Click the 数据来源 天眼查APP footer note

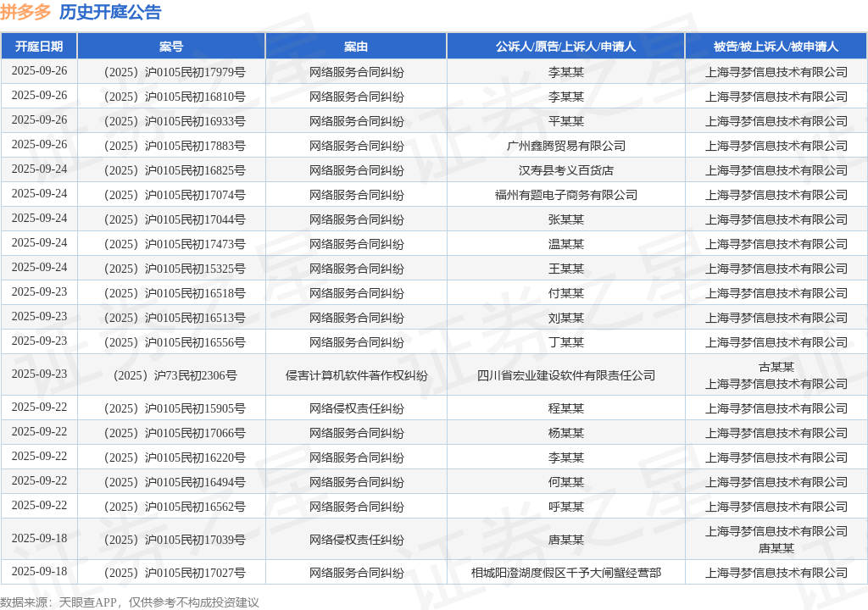point(130,602)
